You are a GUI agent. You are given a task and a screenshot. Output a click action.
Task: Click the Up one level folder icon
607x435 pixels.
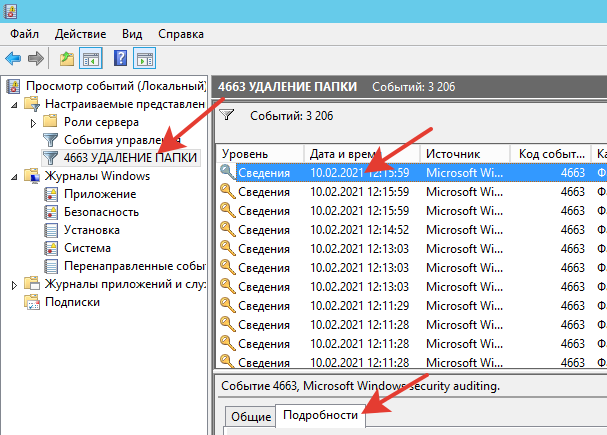[x=67, y=58]
